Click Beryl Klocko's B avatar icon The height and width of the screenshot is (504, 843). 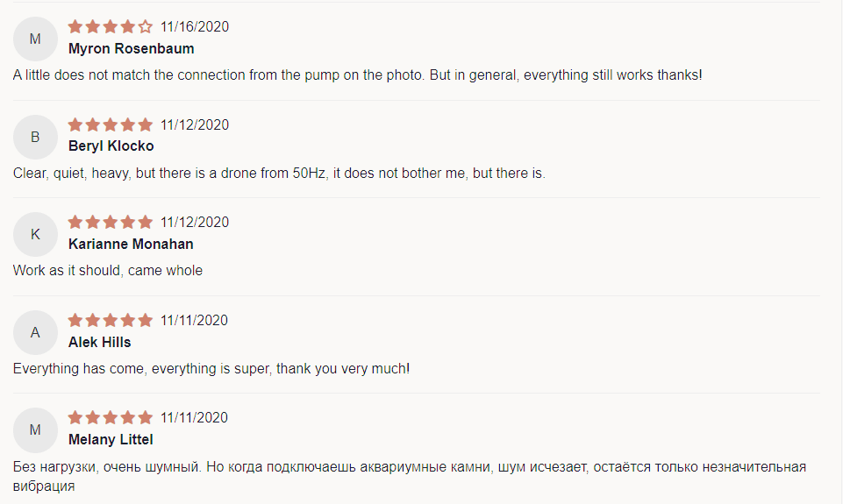pos(35,137)
